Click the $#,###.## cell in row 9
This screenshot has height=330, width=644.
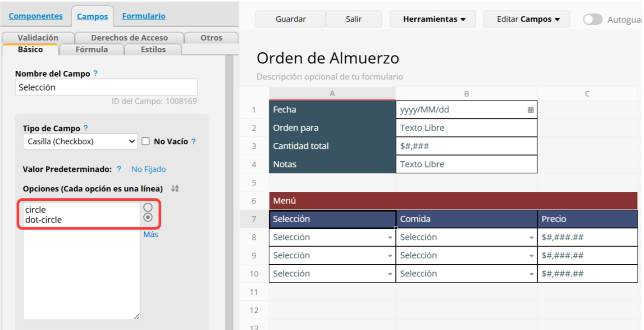pyautogui.click(x=588, y=256)
